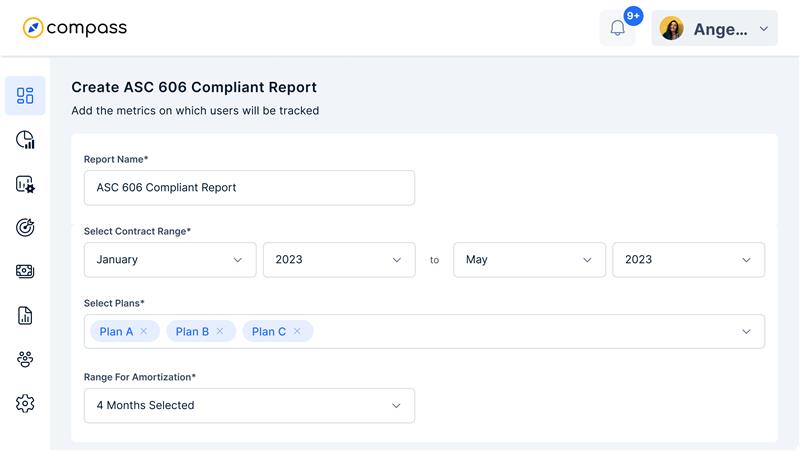Screen dimensions: 800x451
Task: Expand the Range For Amortization dropdown
Action: point(249,406)
